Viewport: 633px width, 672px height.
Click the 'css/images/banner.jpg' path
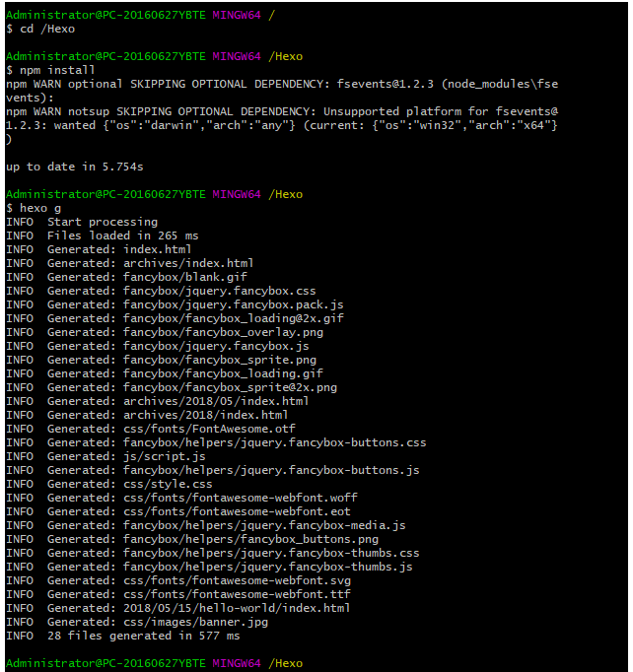point(195,622)
